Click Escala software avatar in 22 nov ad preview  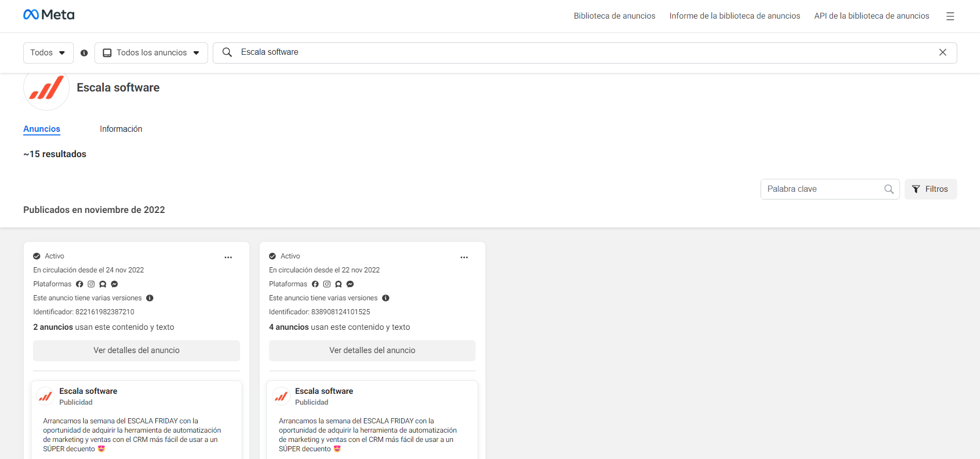[281, 396]
